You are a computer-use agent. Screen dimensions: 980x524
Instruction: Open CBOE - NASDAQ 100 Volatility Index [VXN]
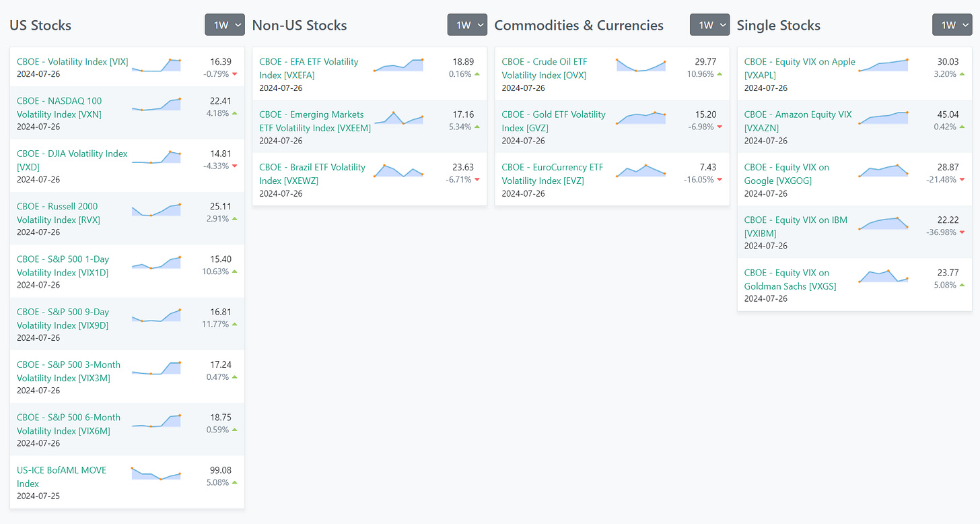coord(59,107)
